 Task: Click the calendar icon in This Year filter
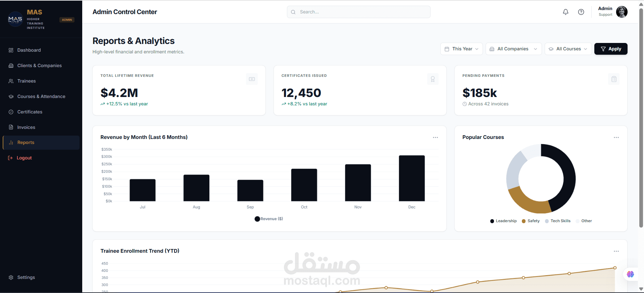click(447, 49)
